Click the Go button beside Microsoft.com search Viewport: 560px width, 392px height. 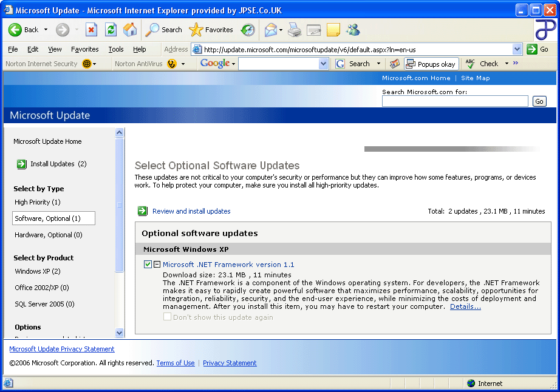539,101
